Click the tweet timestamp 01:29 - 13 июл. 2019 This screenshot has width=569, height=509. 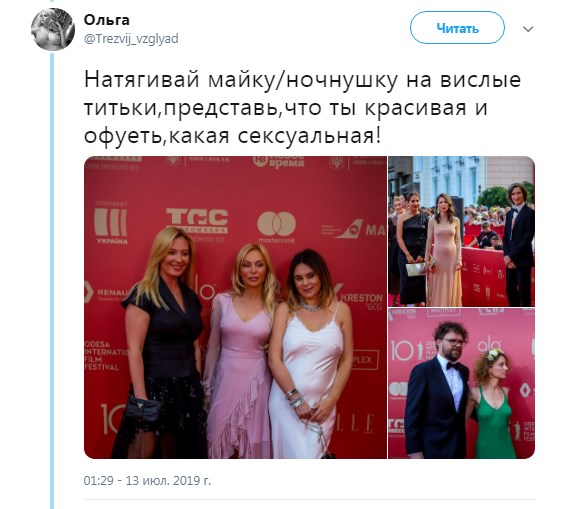click(x=147, y=480)
